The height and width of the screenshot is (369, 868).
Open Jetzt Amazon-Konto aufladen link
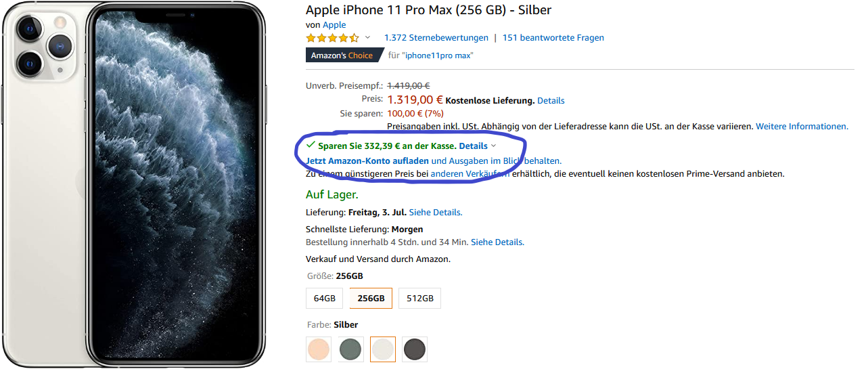[x=367, y=161]
